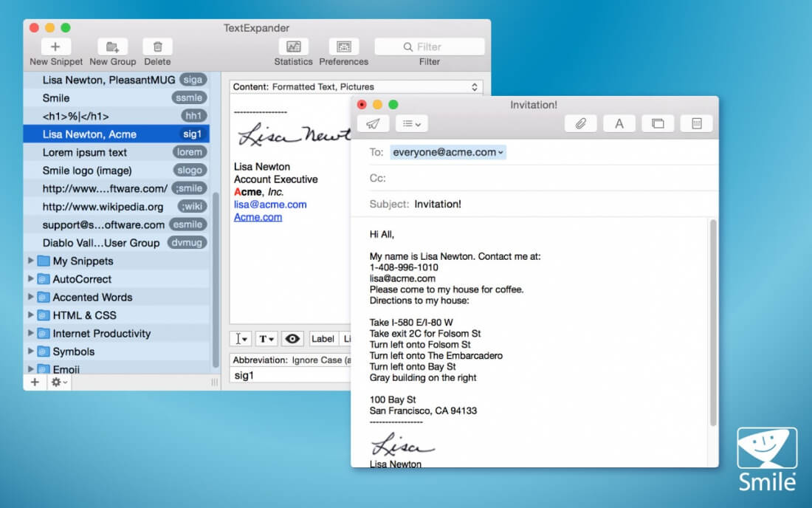The height and width of the screenshot is (508, 812).
Task: Open the Statistics chart icon
Action: click(293, 47)
